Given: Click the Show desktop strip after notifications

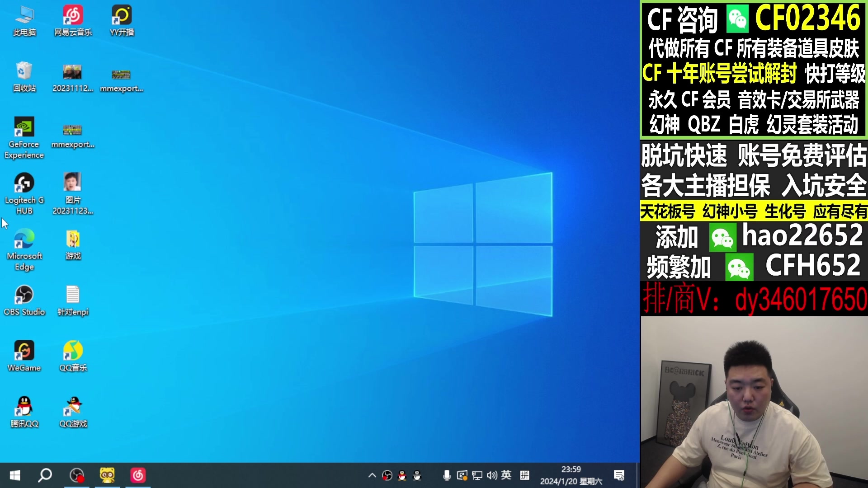Looking at the screenshot, I should pyautogui.click(x=637, y=475).
